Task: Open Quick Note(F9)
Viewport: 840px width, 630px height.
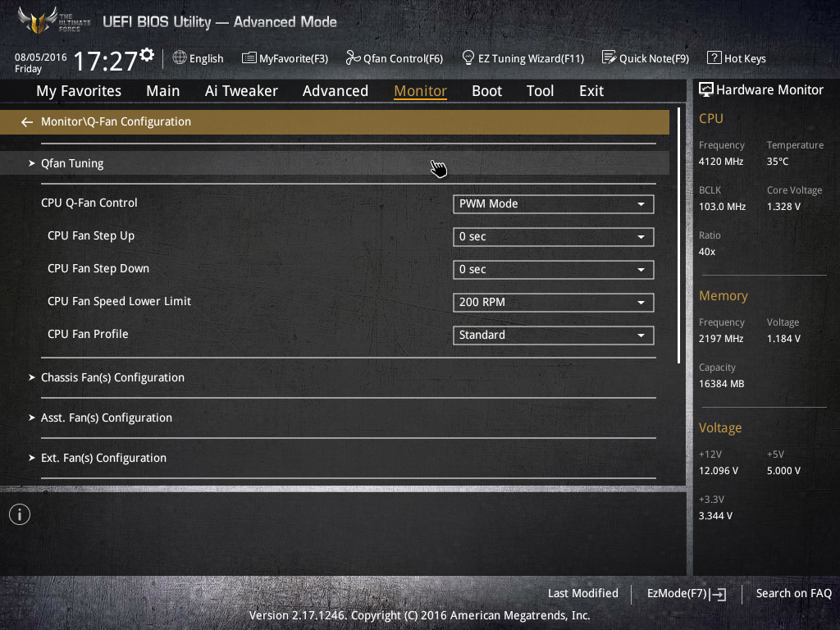Action: (x=654, y=58)
